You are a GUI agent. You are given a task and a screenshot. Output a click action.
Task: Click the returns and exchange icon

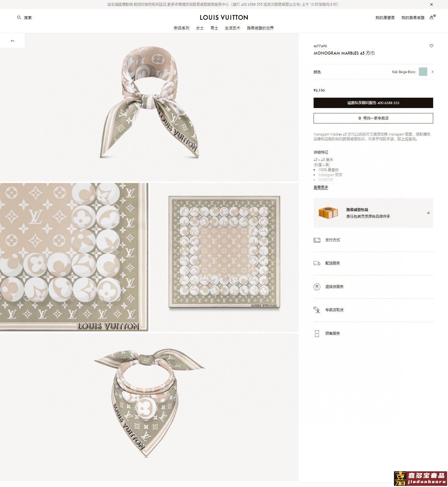coord(317,287)
